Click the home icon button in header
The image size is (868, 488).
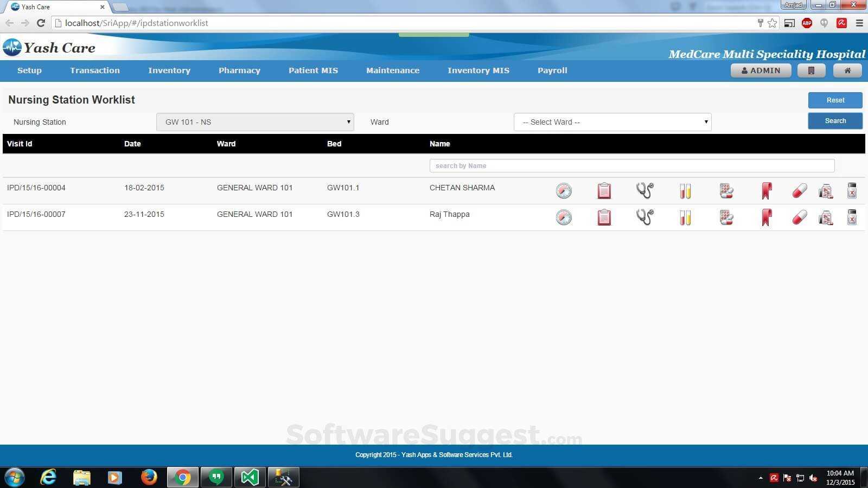pyautogui.click(x=847, y=70)
